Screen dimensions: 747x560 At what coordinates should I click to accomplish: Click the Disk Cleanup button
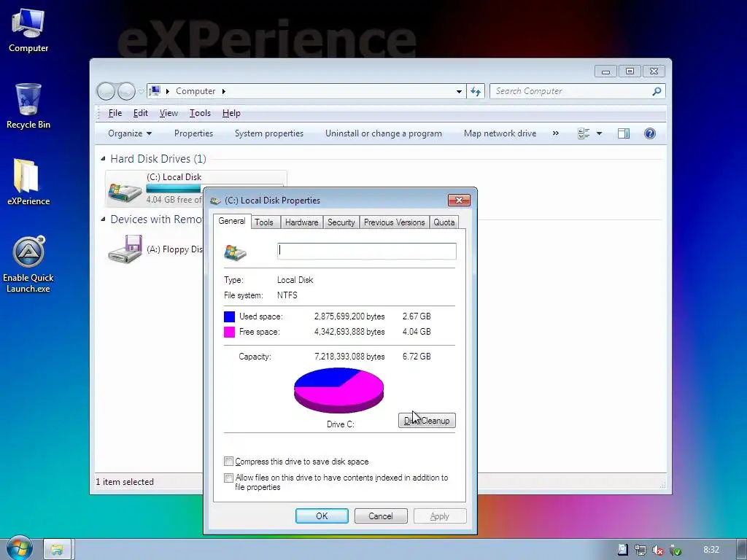[x=427, y=421]
